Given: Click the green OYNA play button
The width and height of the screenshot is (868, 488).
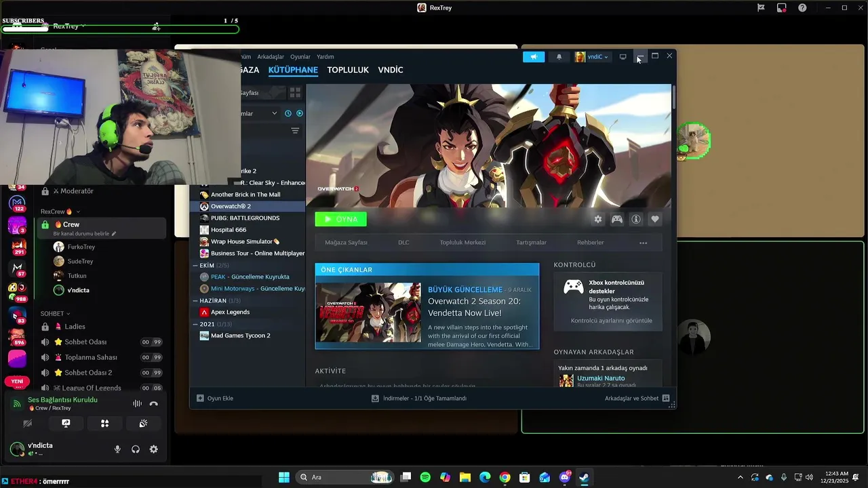Looking at the screenshot, I should [340, 219].
